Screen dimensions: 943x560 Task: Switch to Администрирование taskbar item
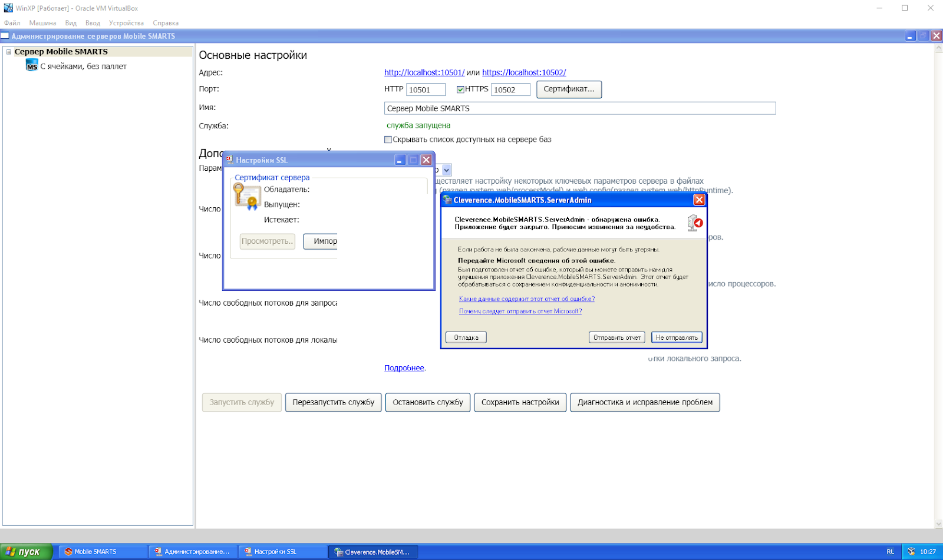click(193, 552)
